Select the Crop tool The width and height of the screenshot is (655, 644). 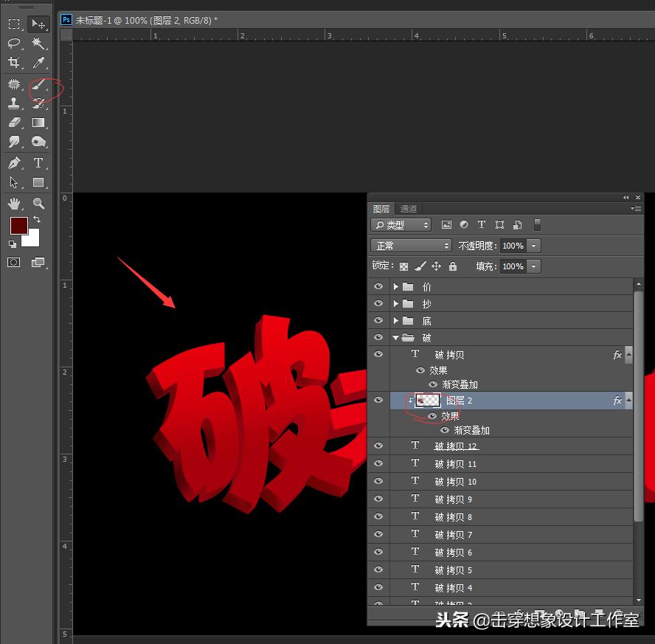click(13, 63)
